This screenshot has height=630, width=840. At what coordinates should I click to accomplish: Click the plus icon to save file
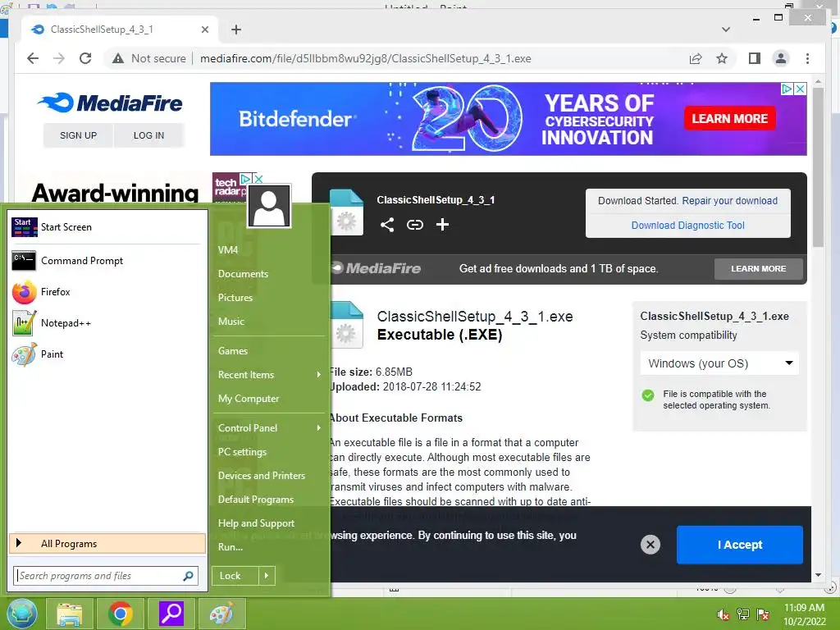[x=442, y=225]
